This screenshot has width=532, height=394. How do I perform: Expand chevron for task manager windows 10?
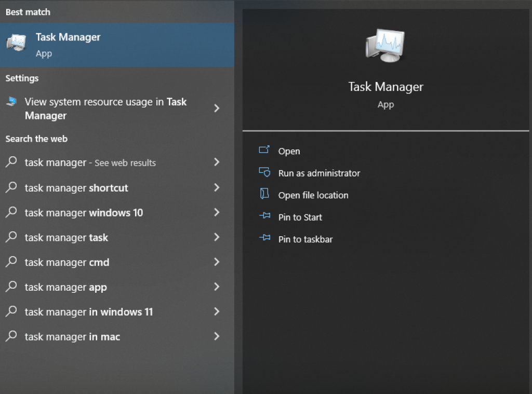pos(217,212)
